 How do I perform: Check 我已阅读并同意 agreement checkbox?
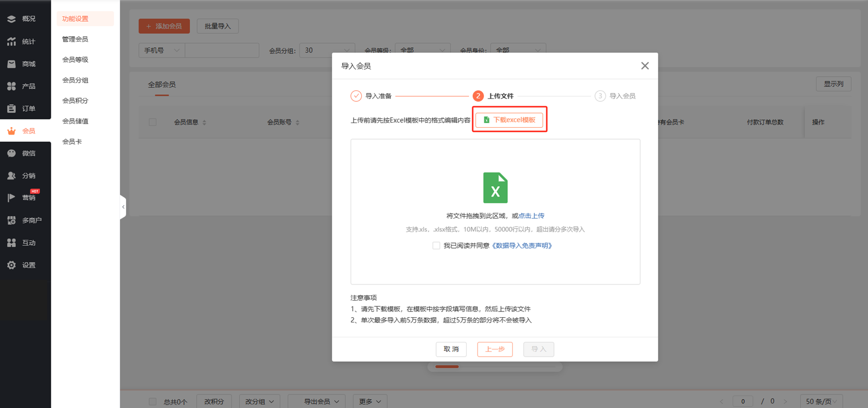436,246
